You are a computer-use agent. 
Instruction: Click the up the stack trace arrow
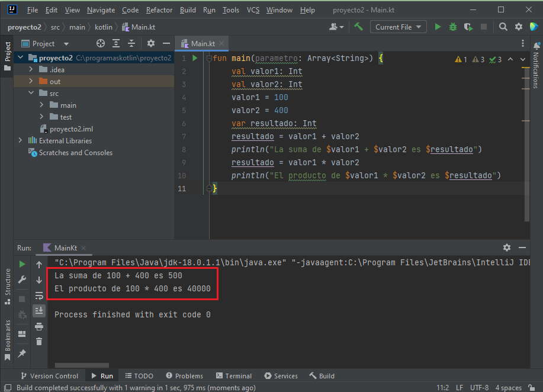pos(39,265)
